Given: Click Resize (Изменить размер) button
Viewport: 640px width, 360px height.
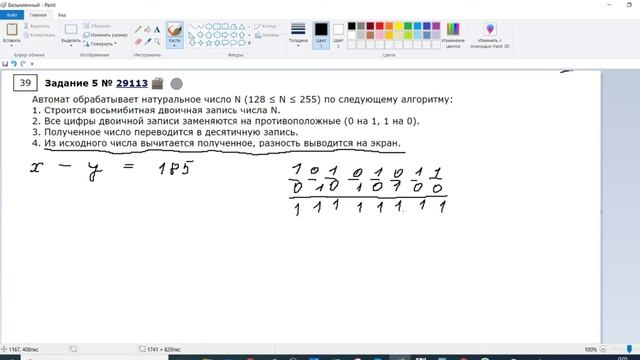Looking at the screenshot, I should pos(105,35).
